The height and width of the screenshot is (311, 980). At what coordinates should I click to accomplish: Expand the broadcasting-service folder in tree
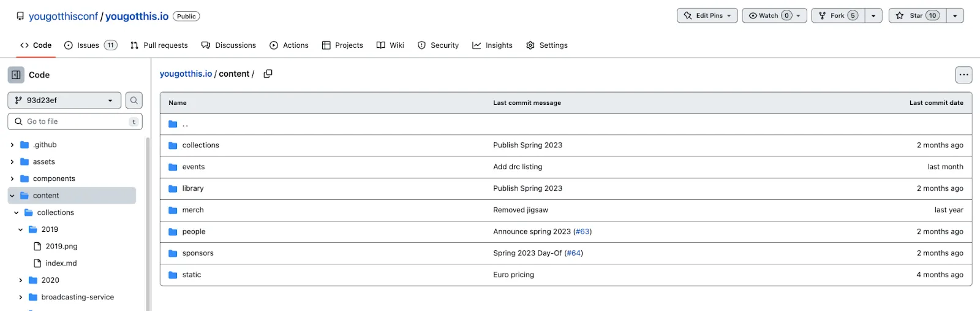click(20, 298)
